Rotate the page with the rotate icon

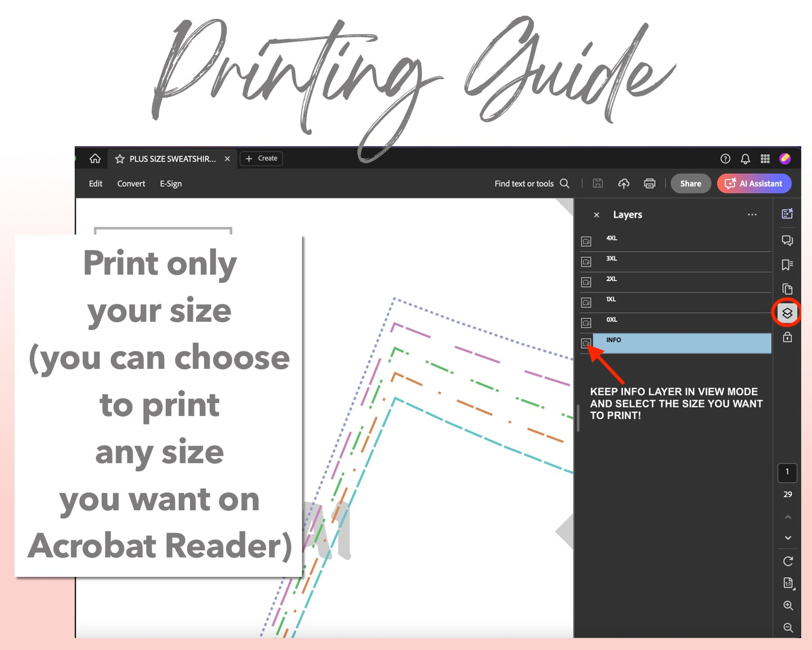point(788,561)
